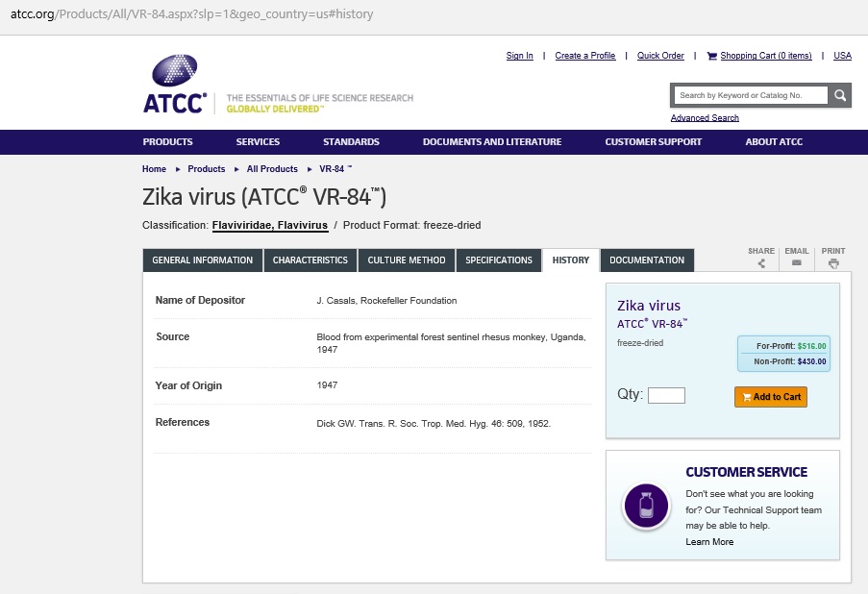Click the USA country link

(843, 56)
